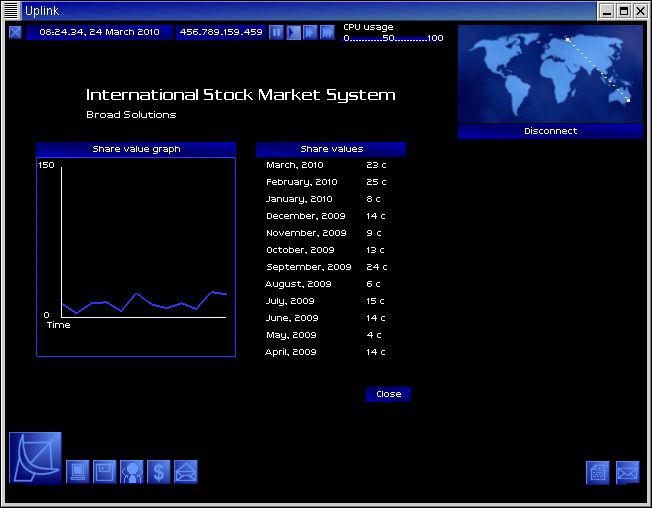Click the Broad Solutions company name
The height and width of the screenshot is (508, 652).
[131, 115]
